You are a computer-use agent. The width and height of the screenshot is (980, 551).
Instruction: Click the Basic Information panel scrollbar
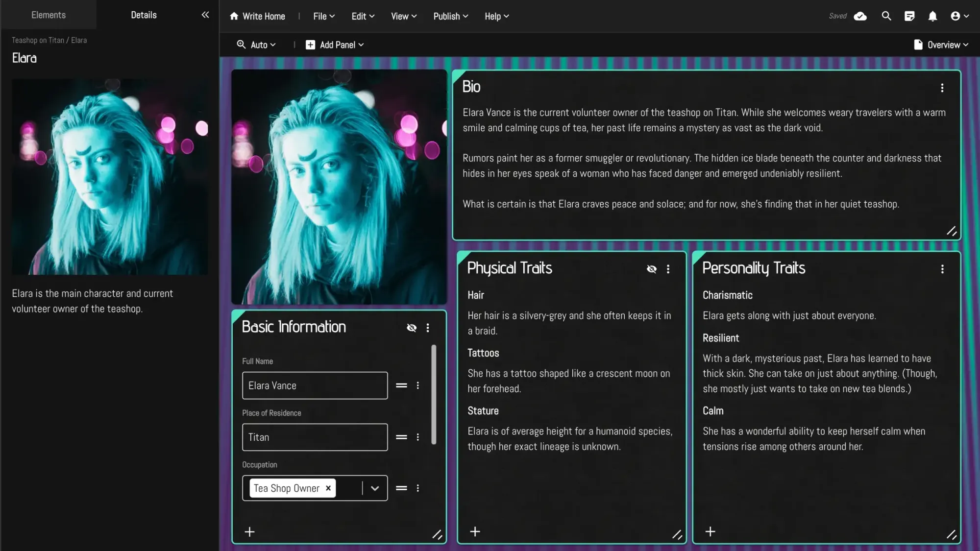coord(434,394)
